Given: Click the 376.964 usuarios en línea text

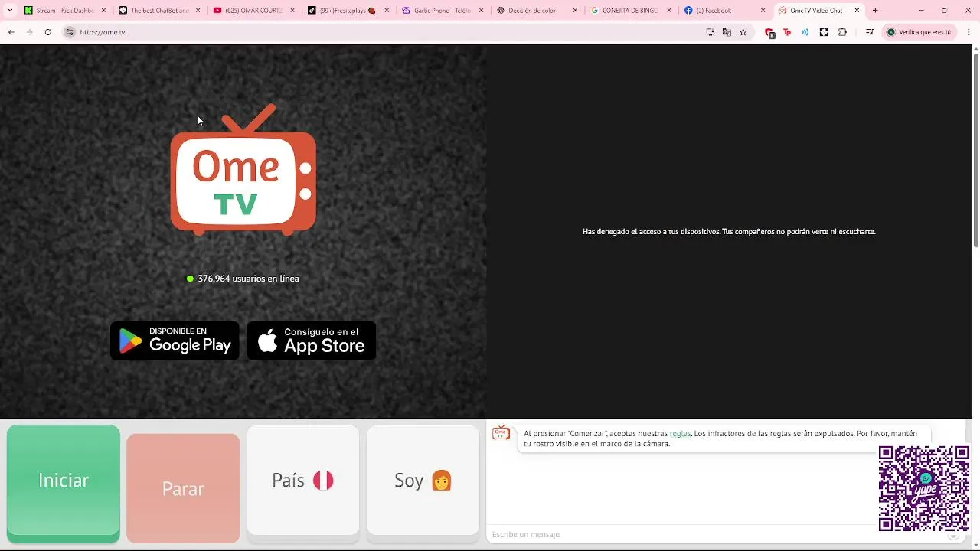Looking at the screenshot, I should (x=248, y=279).
